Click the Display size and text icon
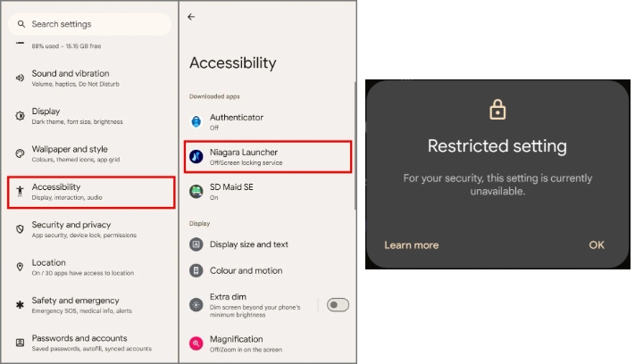Screen dimensions: 635x364 click(x=196, y=244)
